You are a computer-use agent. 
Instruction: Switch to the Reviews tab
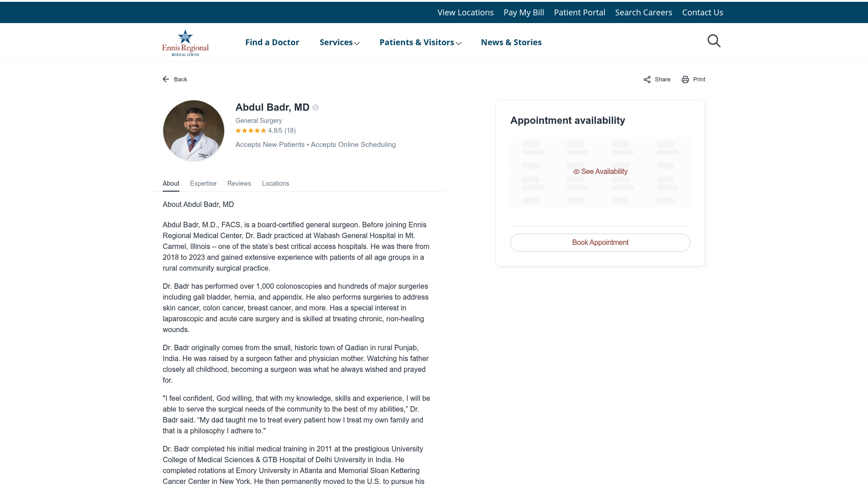pos(239,183)
